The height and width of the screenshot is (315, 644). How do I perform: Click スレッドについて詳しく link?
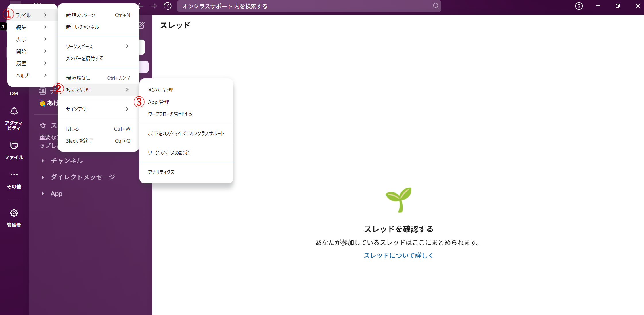[398, 256]
